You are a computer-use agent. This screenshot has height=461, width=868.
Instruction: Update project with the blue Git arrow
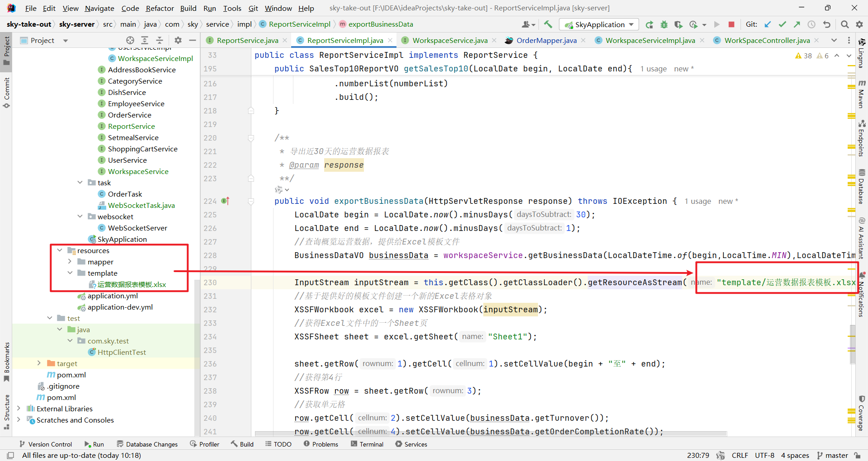point(768,24)
